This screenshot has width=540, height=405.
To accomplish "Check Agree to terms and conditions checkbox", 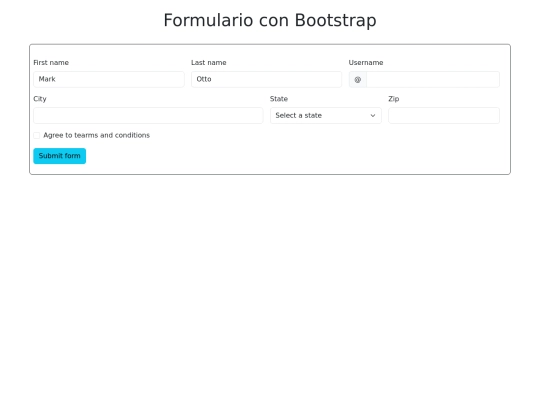I will click(37, 135).
